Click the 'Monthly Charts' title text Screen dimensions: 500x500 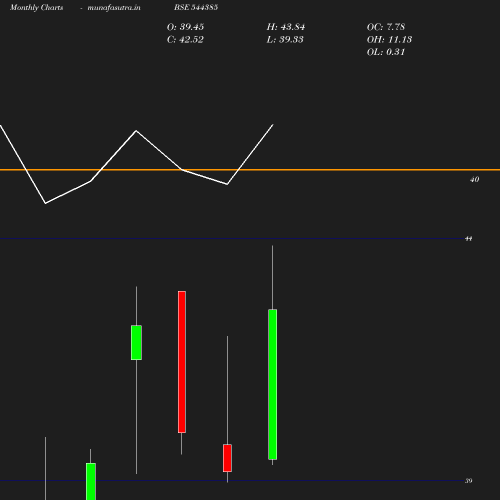point(36,7)
